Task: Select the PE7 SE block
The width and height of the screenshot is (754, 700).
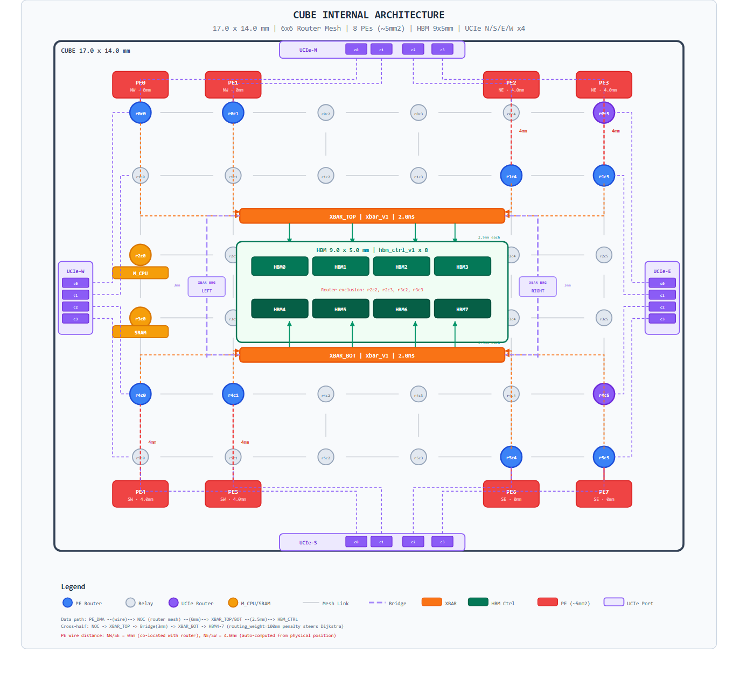Action: coord(604,494)
